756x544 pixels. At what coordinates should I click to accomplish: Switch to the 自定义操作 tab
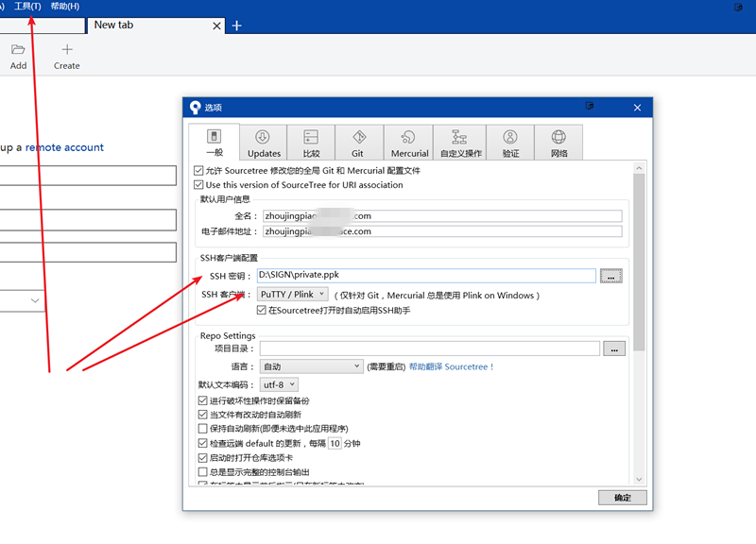tap(460, 143)
